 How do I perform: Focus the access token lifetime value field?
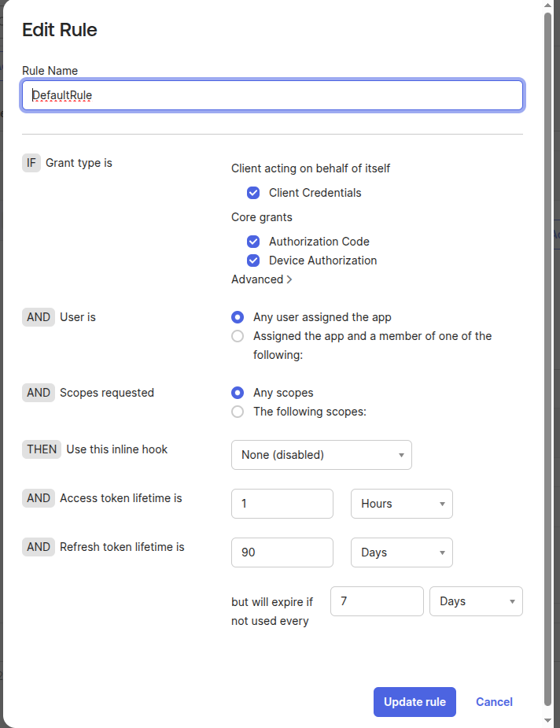[282, 504]
